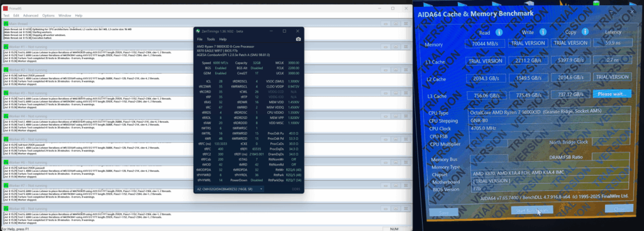Open the Prime95 Edit menu
This screenshot has height=231, width=644.
(16, 16)
